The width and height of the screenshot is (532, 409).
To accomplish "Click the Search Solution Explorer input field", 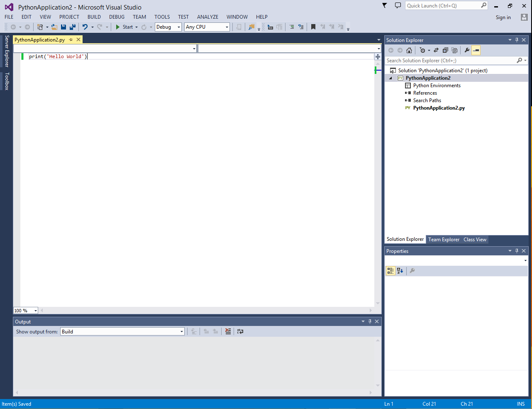I will click(448, 60).
